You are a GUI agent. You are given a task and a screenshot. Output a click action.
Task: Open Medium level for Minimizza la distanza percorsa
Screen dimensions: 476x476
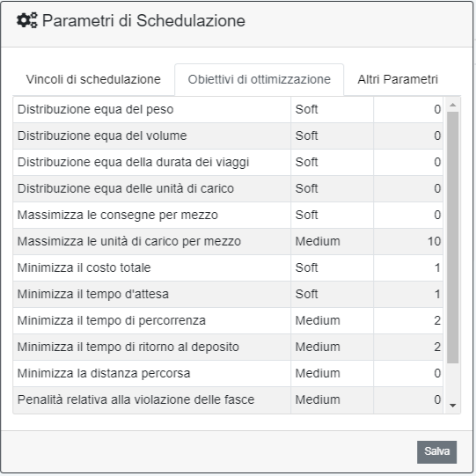(332, 374)
